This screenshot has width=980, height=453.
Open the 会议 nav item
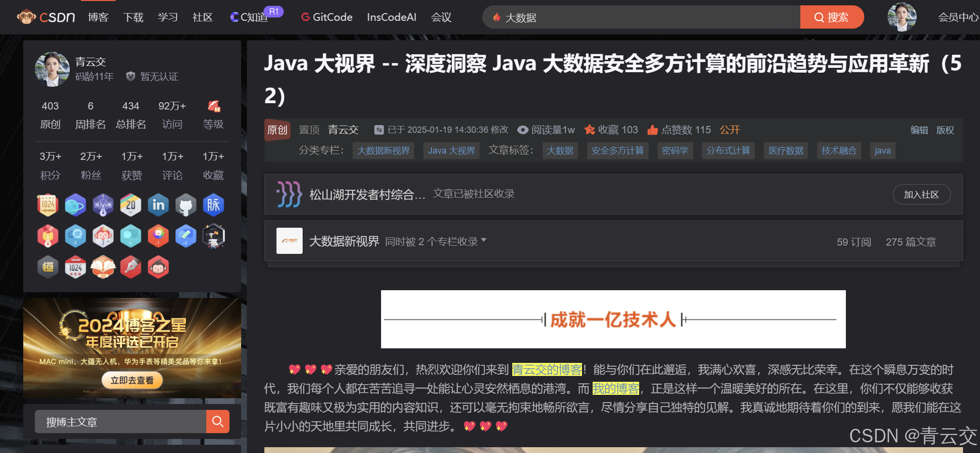click(x=441, y=17)
